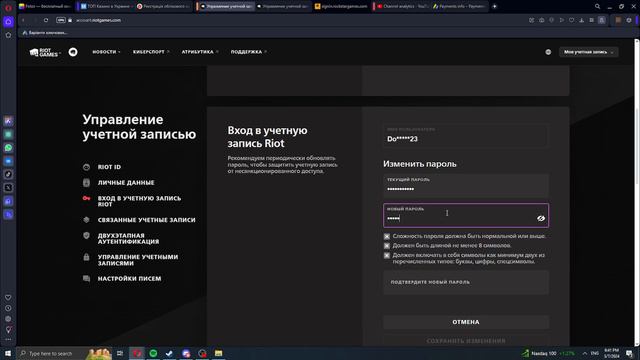Click the page vertical scrollbar
The width and height of the screenshot is (640, 360).
[x=636, y=192]
